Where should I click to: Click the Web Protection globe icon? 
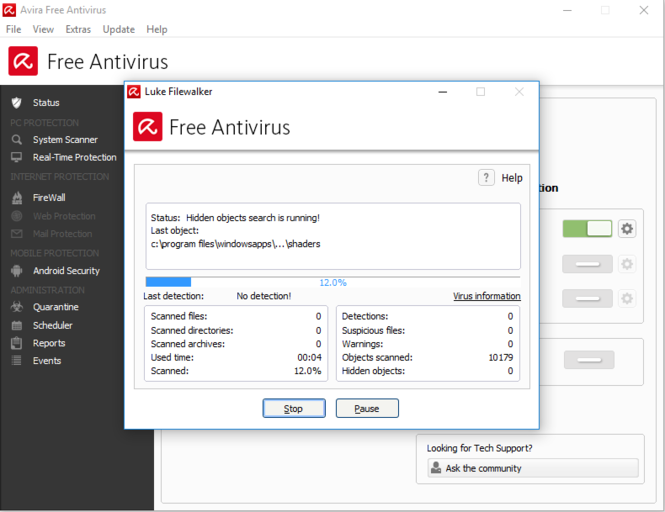pyautogui.click(x=17, y=216)
